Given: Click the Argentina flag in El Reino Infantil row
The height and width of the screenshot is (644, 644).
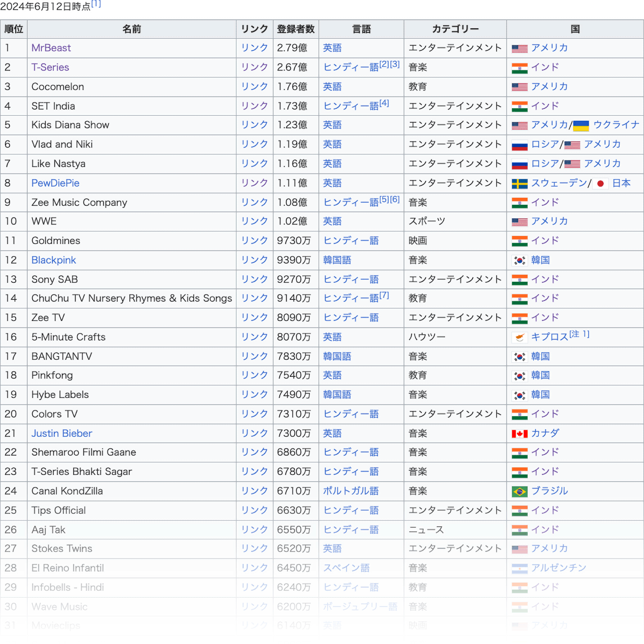Looking at the screenshot, I should point(520,569).
